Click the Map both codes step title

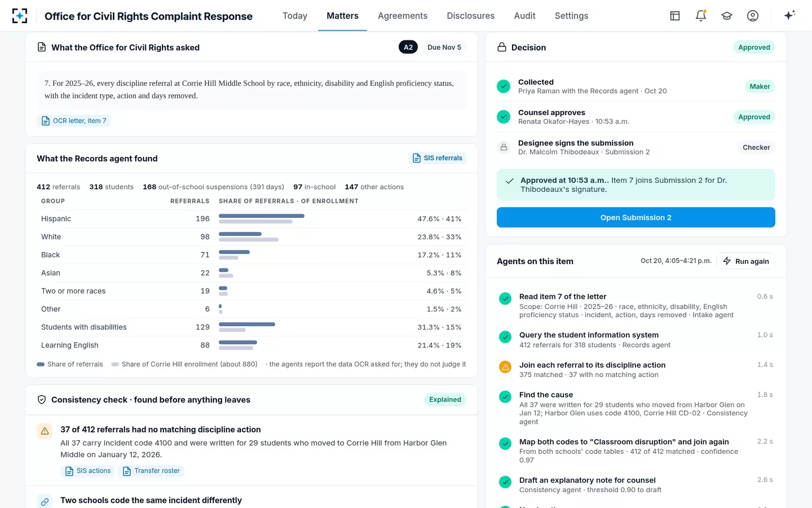tap(624, 442)
